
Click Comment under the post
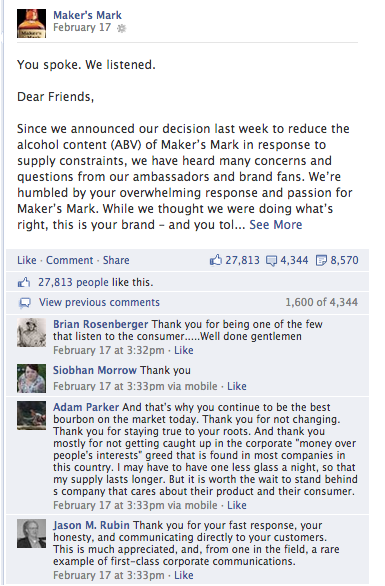point(70,260)
